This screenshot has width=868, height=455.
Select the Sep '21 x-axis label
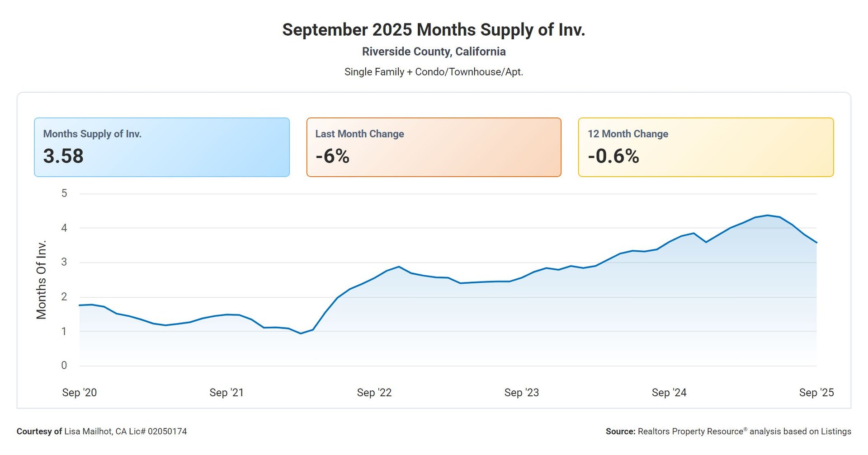click(226, 393)
